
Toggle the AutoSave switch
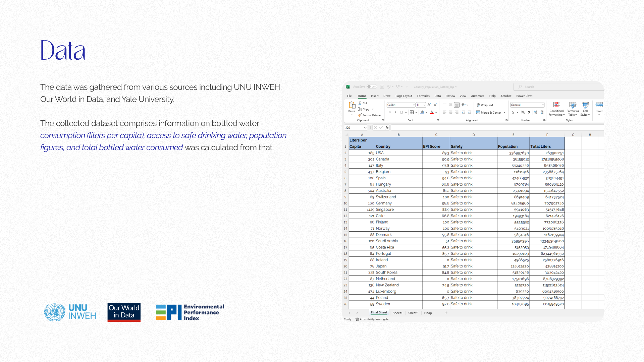tap(371, 86)
